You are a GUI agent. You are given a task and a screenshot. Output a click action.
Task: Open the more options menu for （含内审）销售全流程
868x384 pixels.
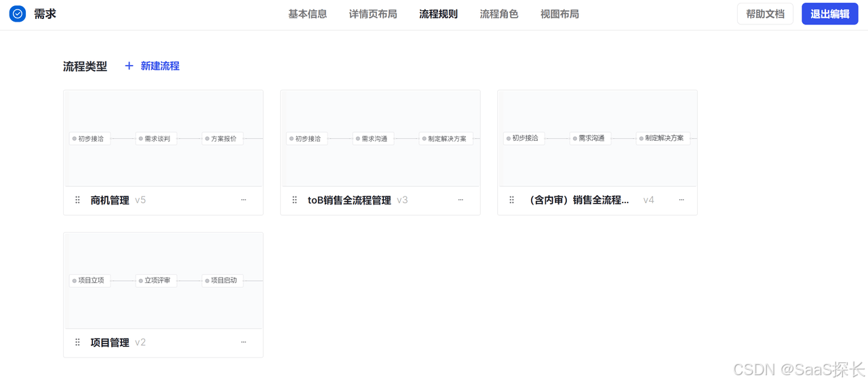(682, 200)
